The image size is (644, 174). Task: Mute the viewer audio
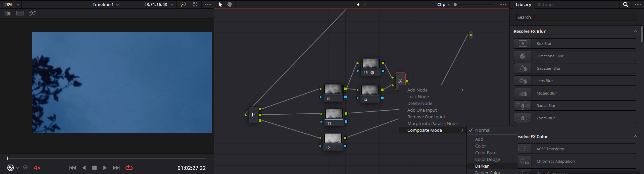[37, 168]
